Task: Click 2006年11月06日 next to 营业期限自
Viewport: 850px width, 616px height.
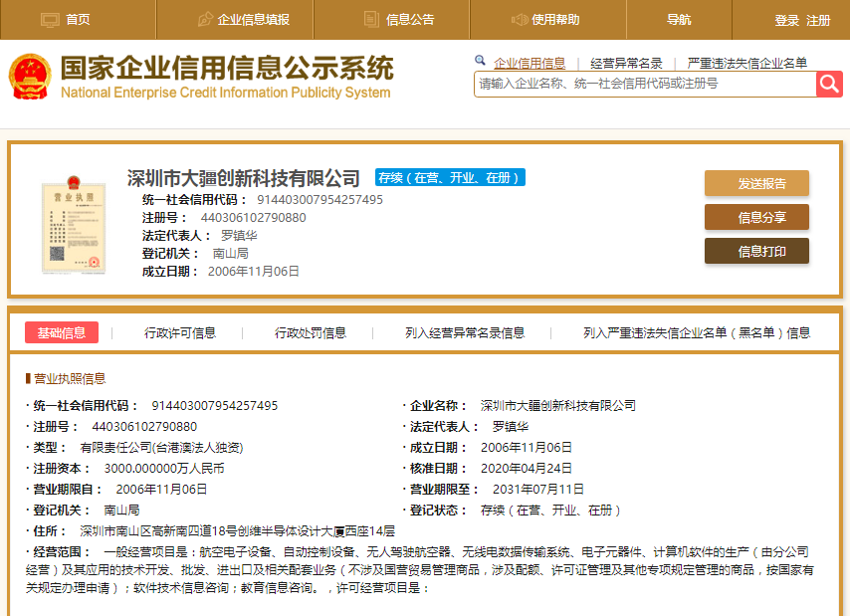Action: (161, 490)
